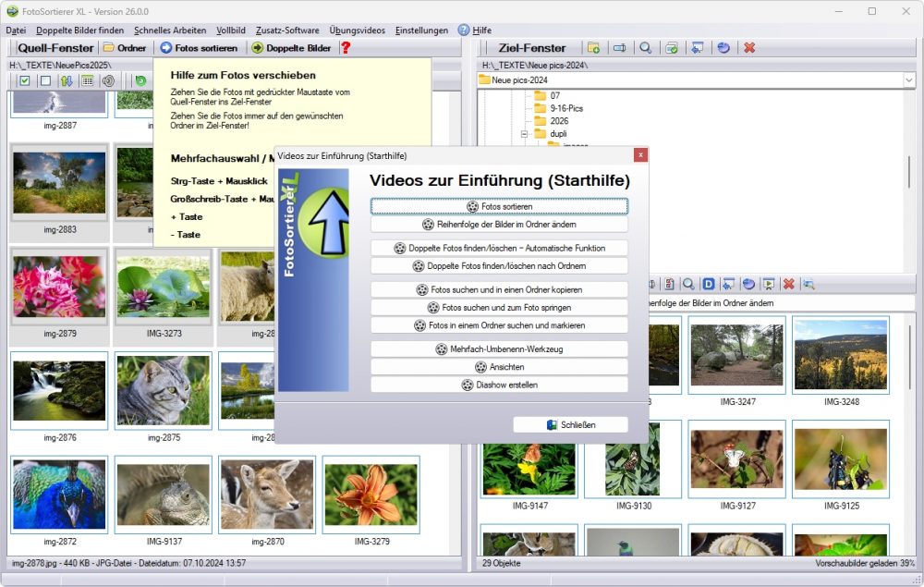924x587 pixels.
Task: Open the Neue pics-2024 folder dropdown
Action: (x=908, y=80)
